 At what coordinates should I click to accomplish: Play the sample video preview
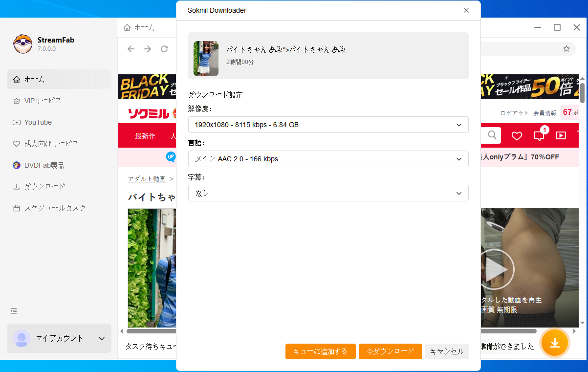click(497, 269)
